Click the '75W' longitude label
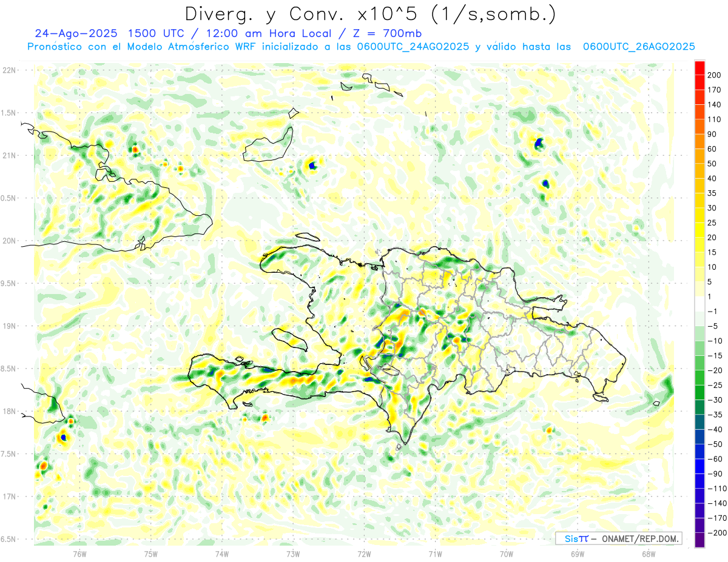The width and height of the screenshot is (728, 562). [151, 554]
